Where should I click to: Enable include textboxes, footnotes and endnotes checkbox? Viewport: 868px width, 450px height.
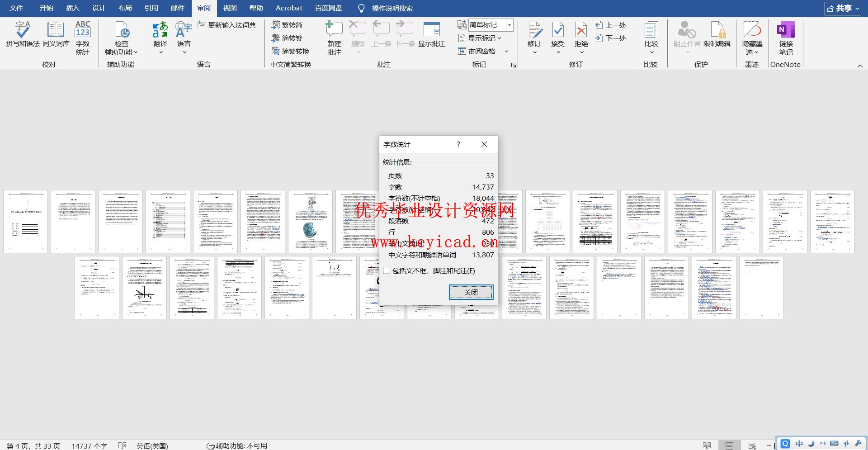[x=387, y=270]
